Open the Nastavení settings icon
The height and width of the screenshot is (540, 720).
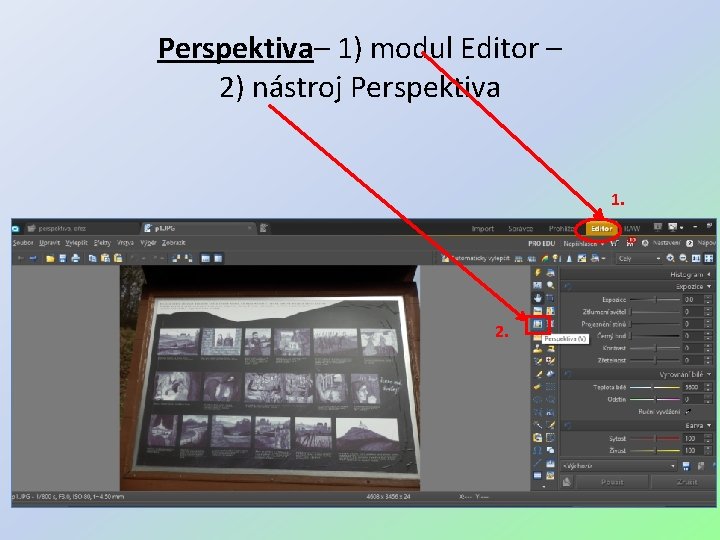coord(645,243)
